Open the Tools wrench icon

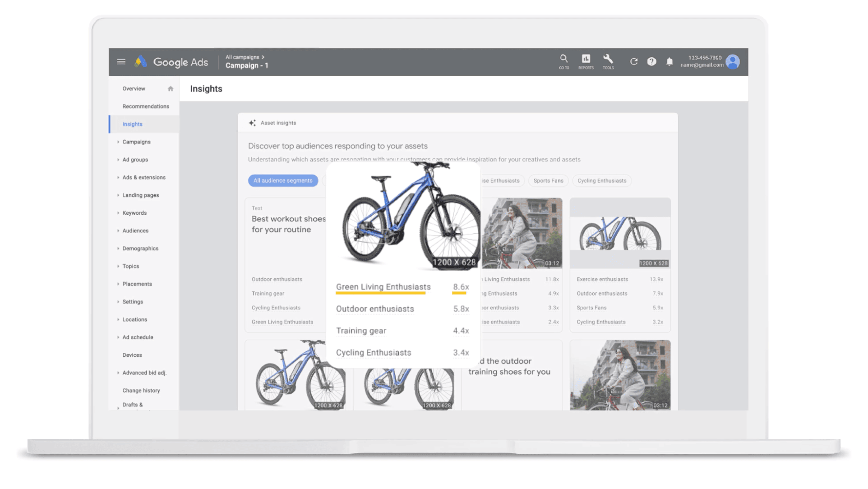coord(608,62)
